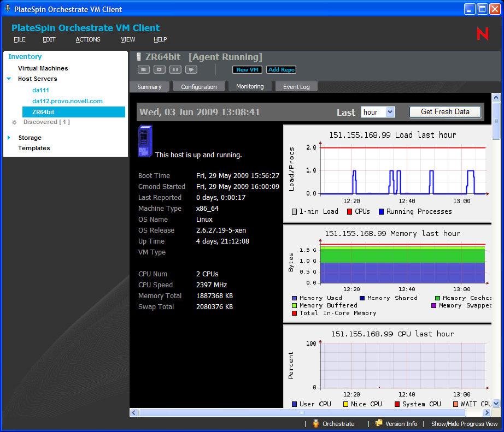Click the blue server tower host icon
Screen dimensions: 504x432
click(x=145, y=141)
